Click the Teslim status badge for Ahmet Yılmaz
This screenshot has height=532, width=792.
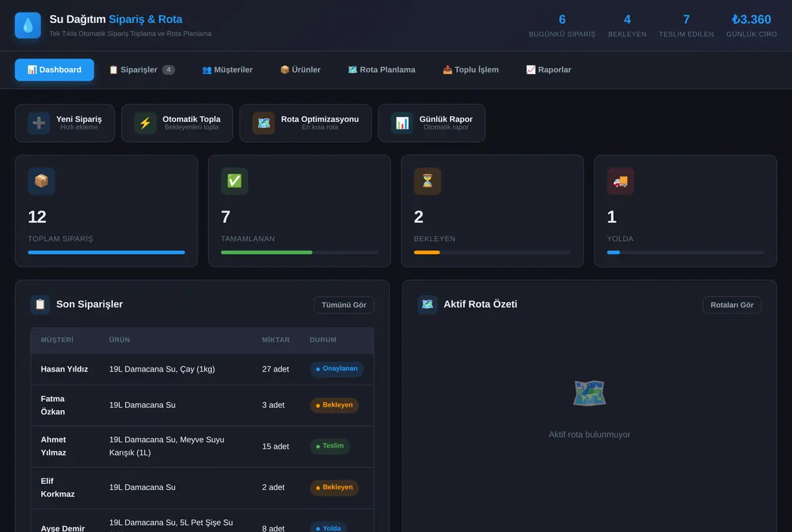click(x=330, y=446)
